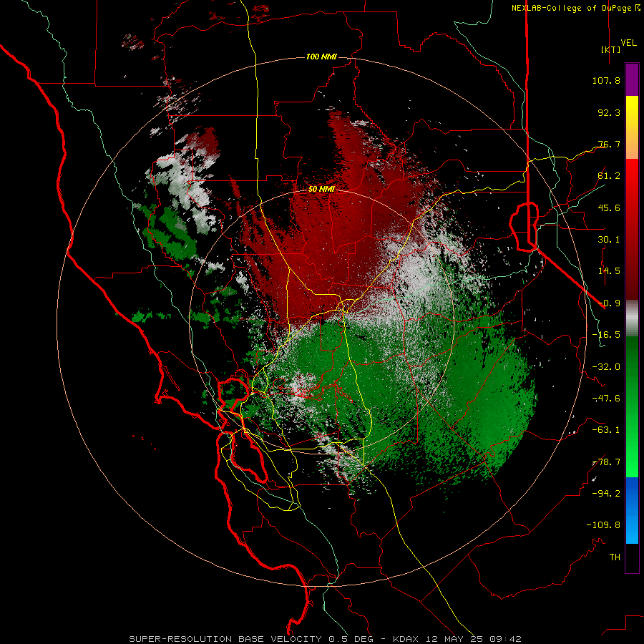644x644 pixels.
Task: Click the gray segment of the color bar
Action: click(x=632, y=318)
